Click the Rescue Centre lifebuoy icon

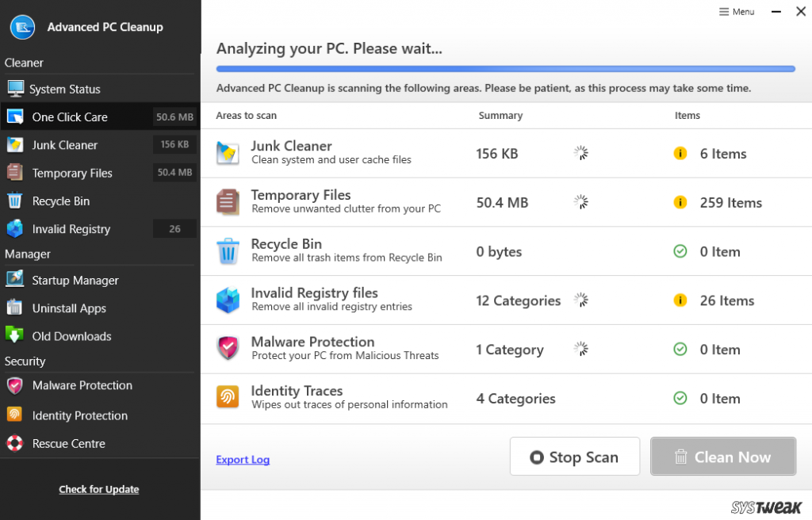tap(14, 443)
